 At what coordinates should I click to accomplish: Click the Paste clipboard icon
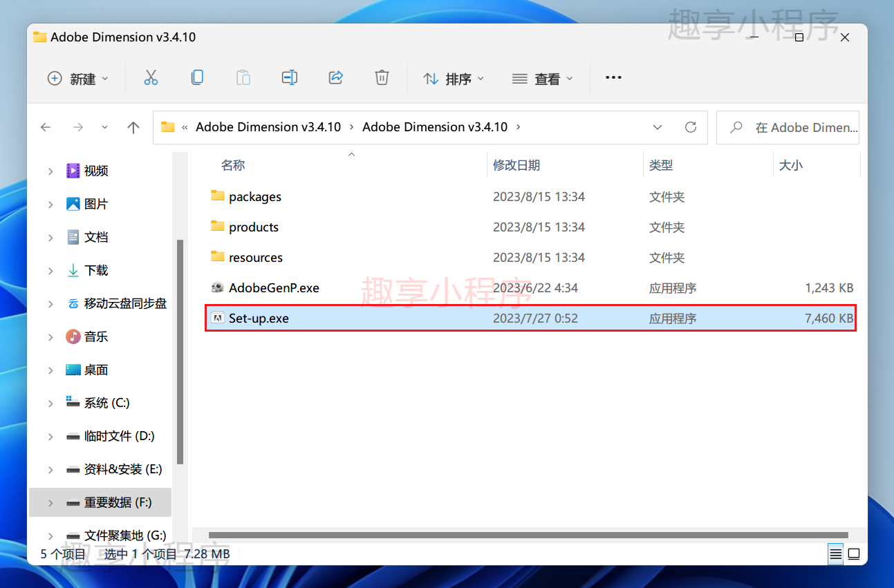point(243,78)
